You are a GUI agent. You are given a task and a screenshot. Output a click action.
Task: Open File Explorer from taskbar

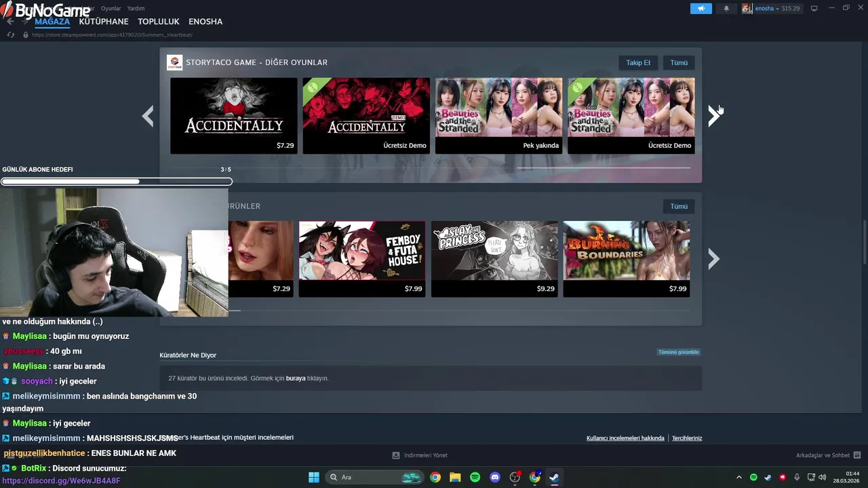(455, 477)
